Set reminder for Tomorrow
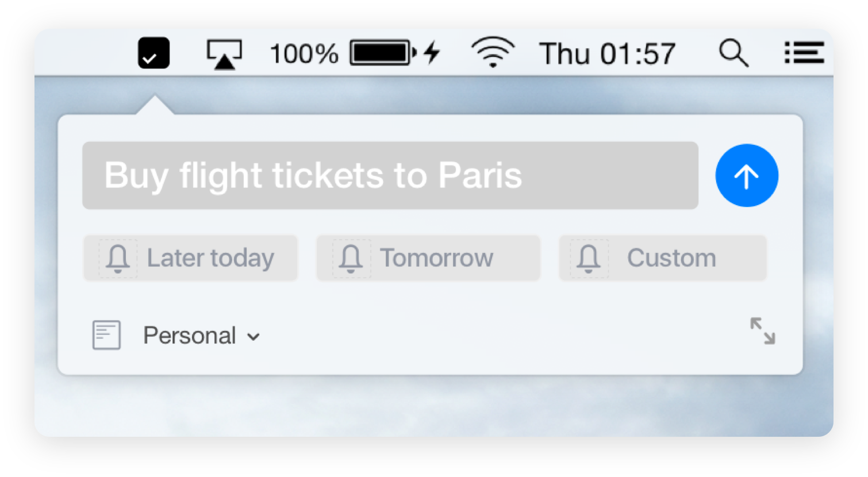This screenshot has width=868, height=477. click(x=436, y=258)
